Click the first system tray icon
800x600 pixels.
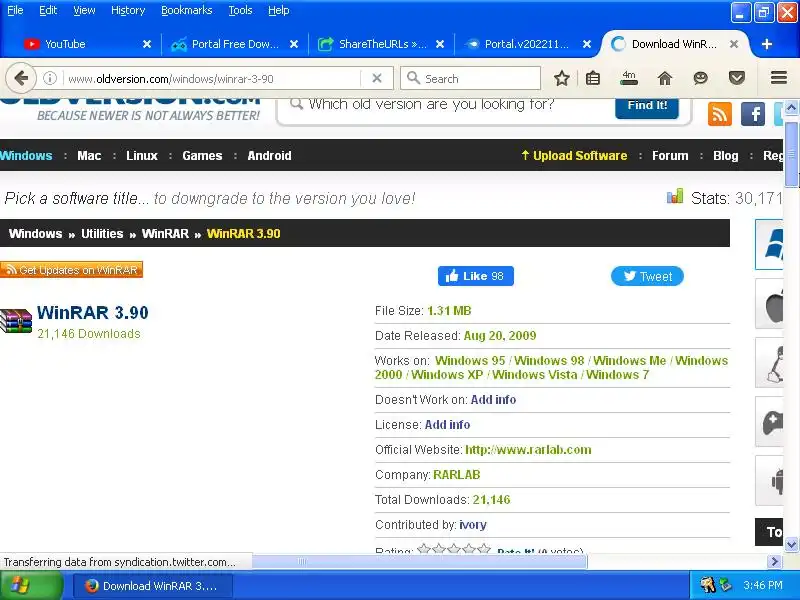point(707,585)
